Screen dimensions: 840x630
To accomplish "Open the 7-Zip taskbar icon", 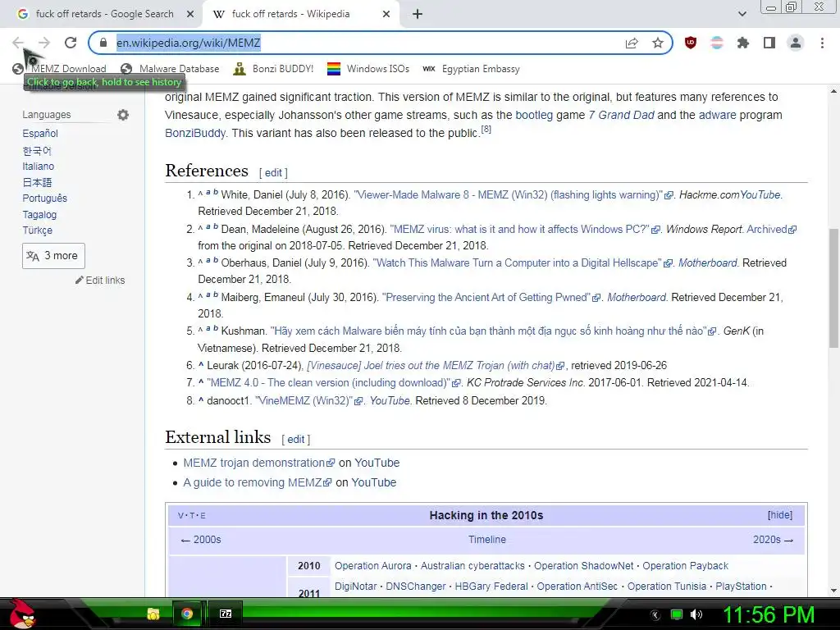I will pyautogui.click(x=226, y=614).
